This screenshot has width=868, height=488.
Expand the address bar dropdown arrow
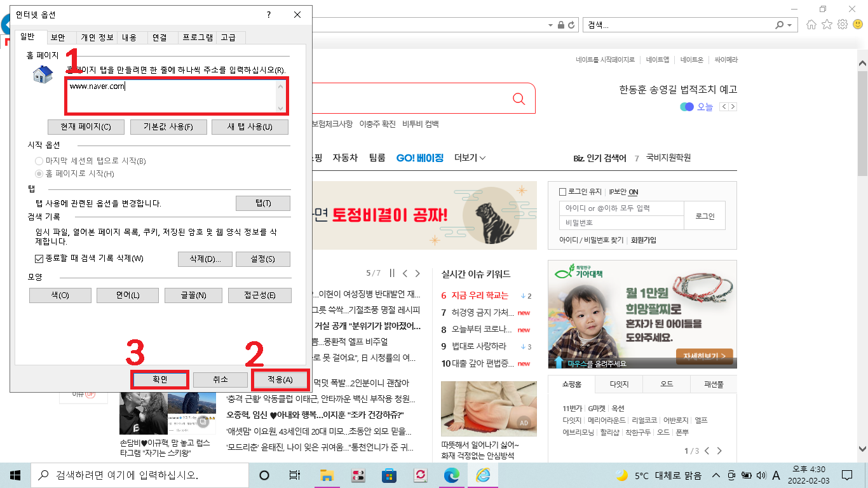click(x=550, y=25)
